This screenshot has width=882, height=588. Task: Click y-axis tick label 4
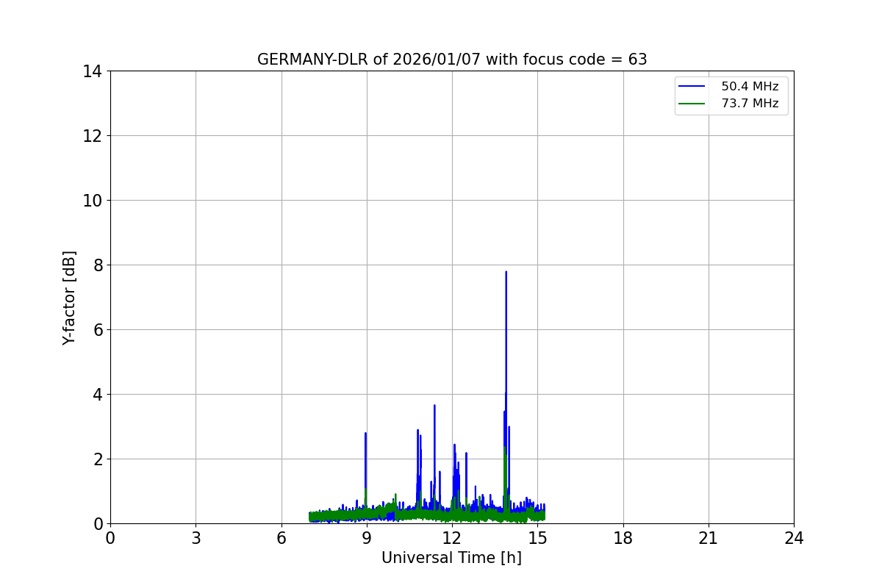tap(98, 395)
